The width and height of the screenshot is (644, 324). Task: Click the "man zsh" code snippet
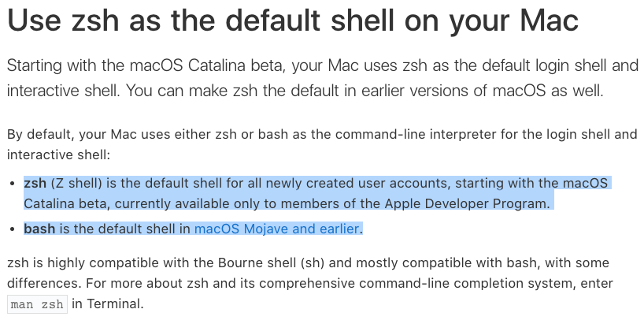(38, 304)
